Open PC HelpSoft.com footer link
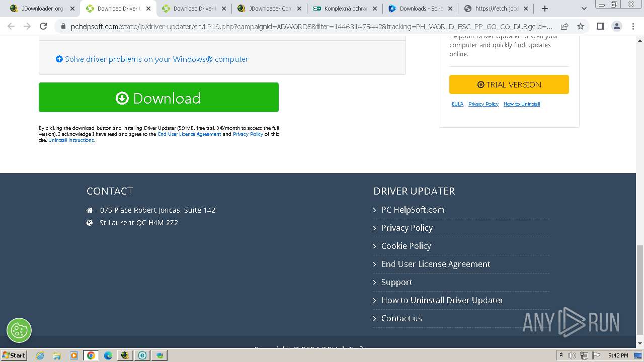The height and width of the screenshot is (362, 644). (413, 210)
